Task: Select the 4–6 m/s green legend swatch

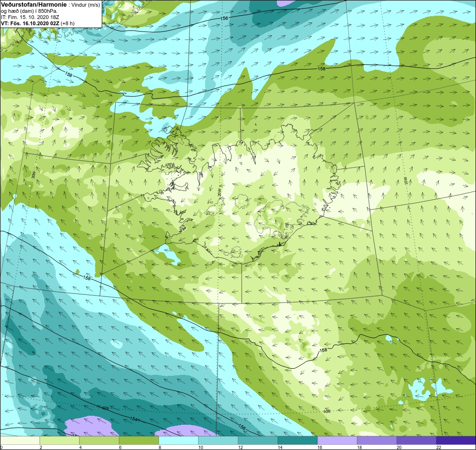Action: pos(99,440)
